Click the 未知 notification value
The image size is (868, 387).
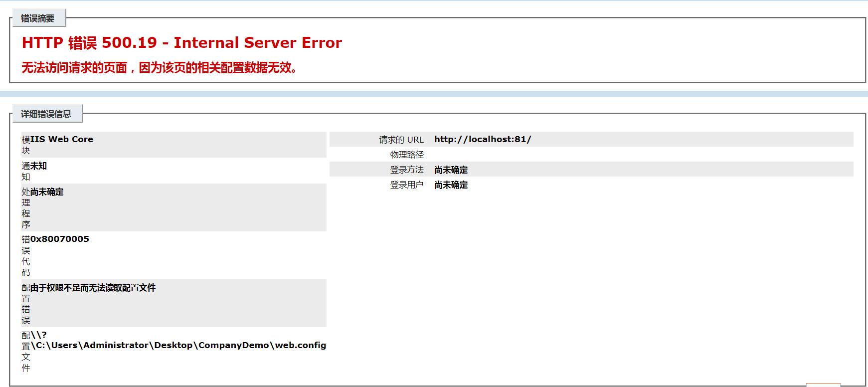[x=38, y=166]
